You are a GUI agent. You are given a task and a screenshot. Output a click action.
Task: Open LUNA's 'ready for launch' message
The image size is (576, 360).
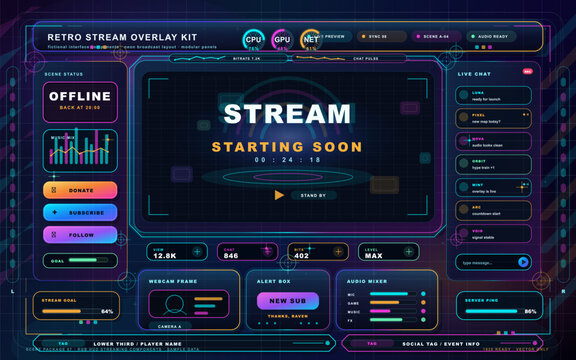(493, 96)
